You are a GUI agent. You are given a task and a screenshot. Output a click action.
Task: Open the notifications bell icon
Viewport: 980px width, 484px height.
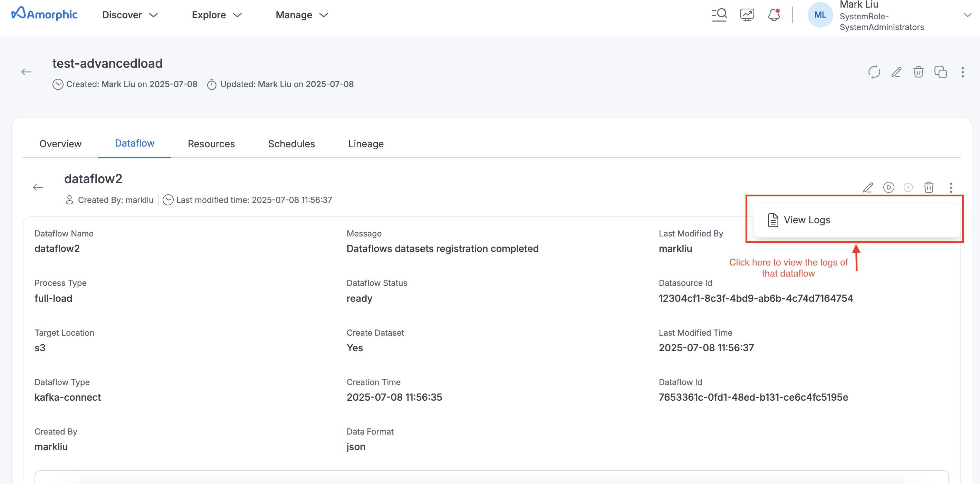pos(774,15)
